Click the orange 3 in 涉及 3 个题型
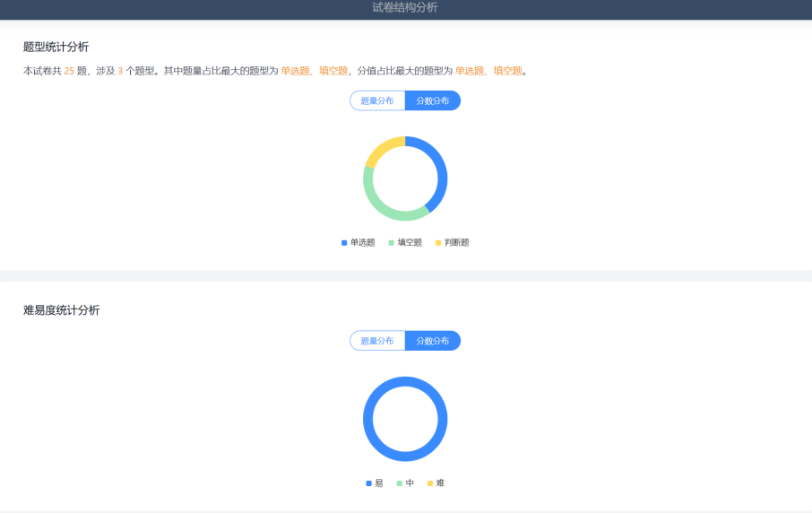The image size is (812, 513). click(x=120, y=71)
